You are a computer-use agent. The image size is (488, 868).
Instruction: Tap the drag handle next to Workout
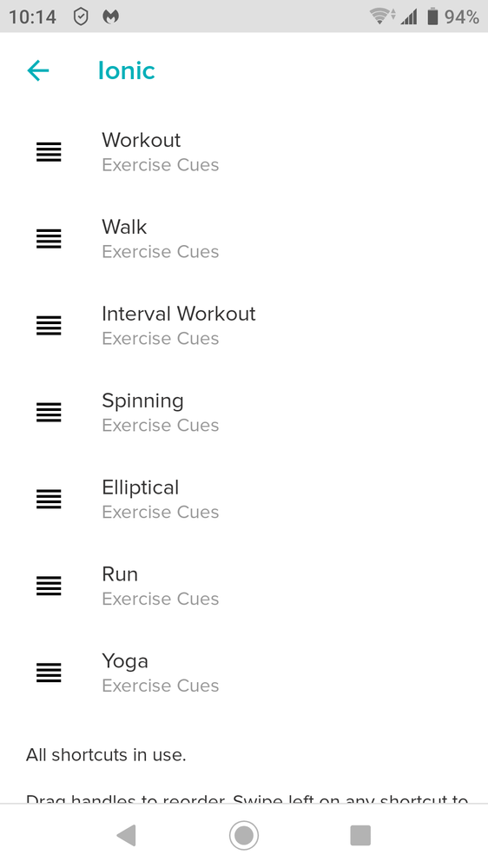click(49, 152)
